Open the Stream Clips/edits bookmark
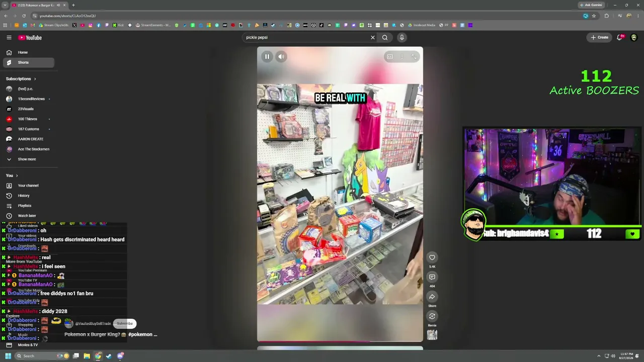 (53, 25)
